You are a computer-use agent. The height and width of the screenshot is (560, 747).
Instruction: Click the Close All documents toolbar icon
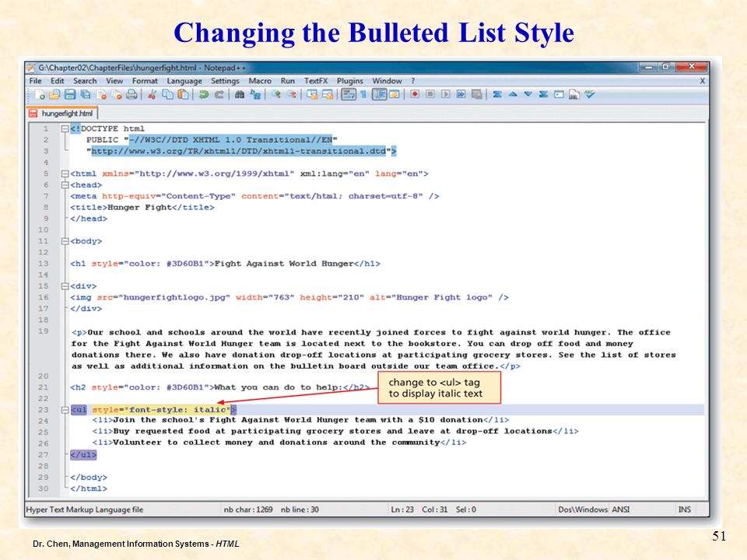(116, 95)
